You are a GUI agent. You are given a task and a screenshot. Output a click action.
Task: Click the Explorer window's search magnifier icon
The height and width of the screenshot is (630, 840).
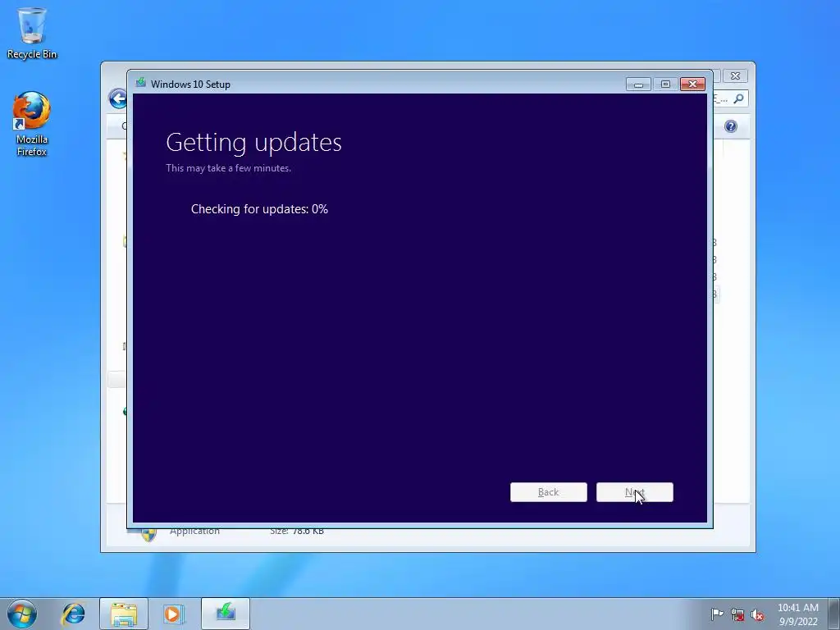(x=739, y=98)
